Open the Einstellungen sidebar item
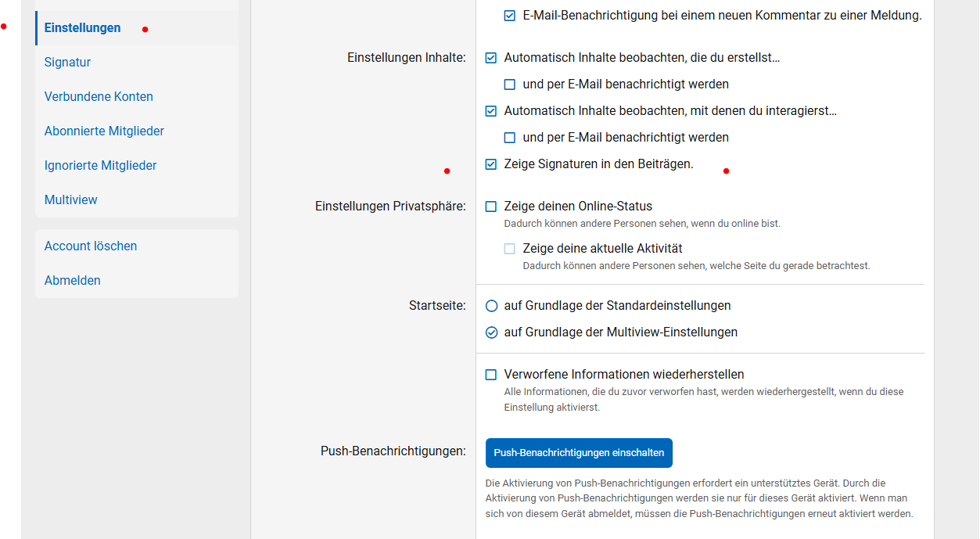 pos(83,28)
